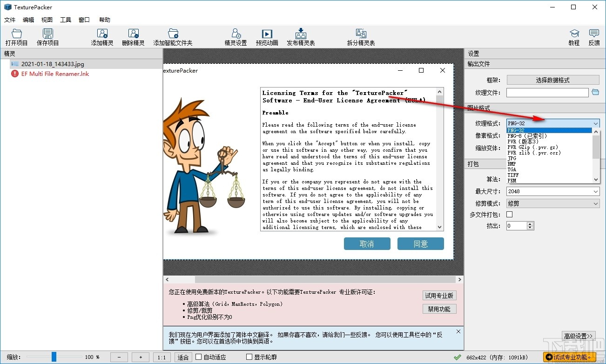This screenshot has width=606, height=364.
Task: Click the green checkmark status icon
Action: (x=458, y=357)
